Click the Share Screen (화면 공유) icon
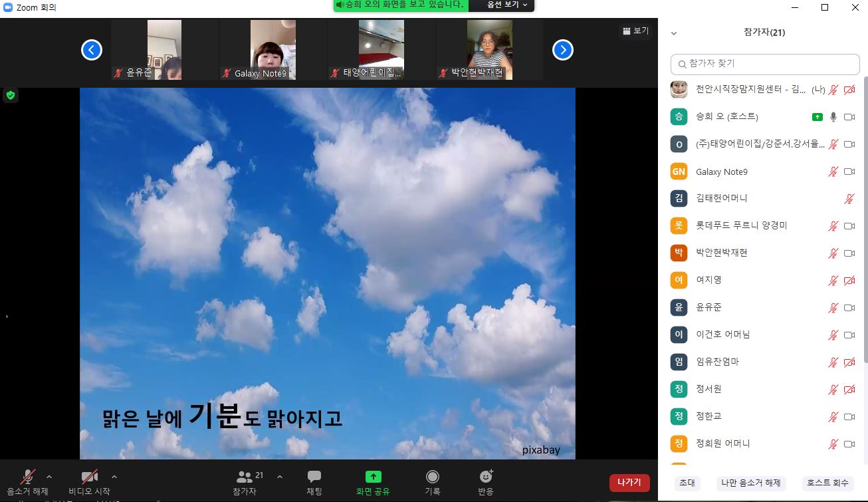The image size is (868, 502). click(373, 477)
